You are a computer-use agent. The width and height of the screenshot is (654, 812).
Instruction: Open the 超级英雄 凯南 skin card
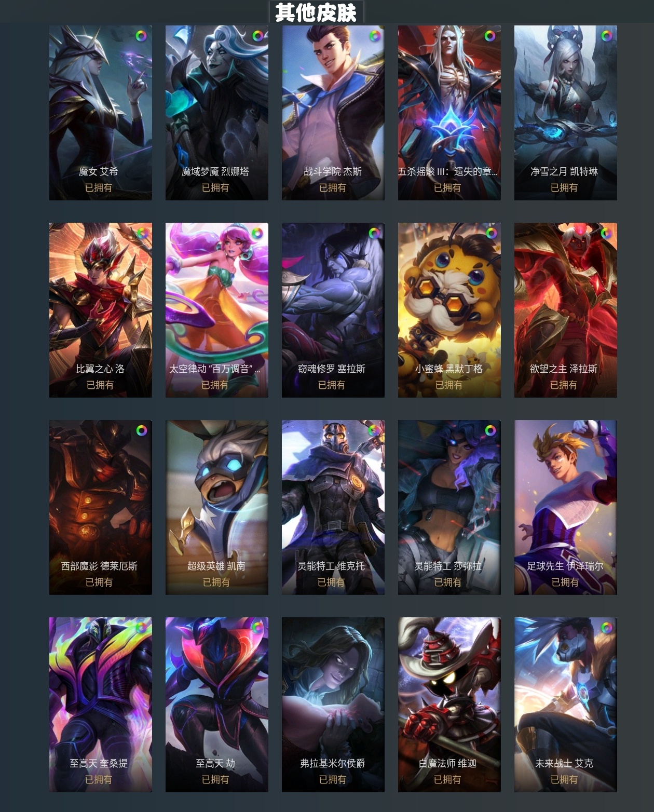pyautogui.click(x=217, y=507)
